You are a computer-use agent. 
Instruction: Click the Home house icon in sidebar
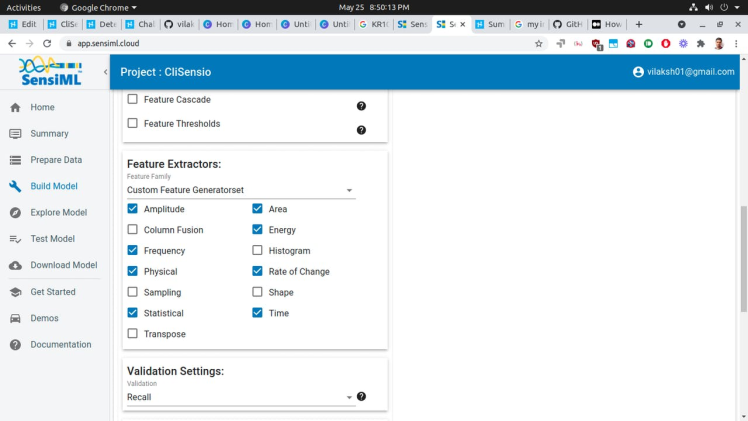point(15,107)
